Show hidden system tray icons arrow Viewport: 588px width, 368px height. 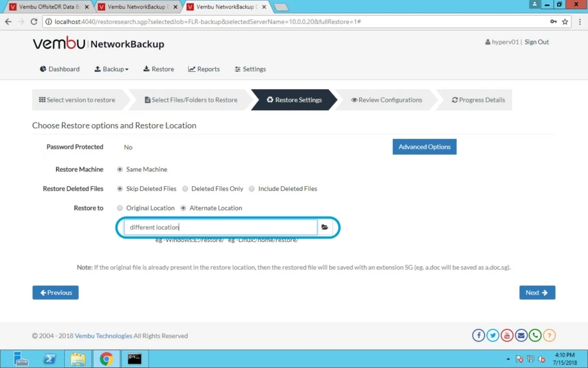(x=508, y=359)
